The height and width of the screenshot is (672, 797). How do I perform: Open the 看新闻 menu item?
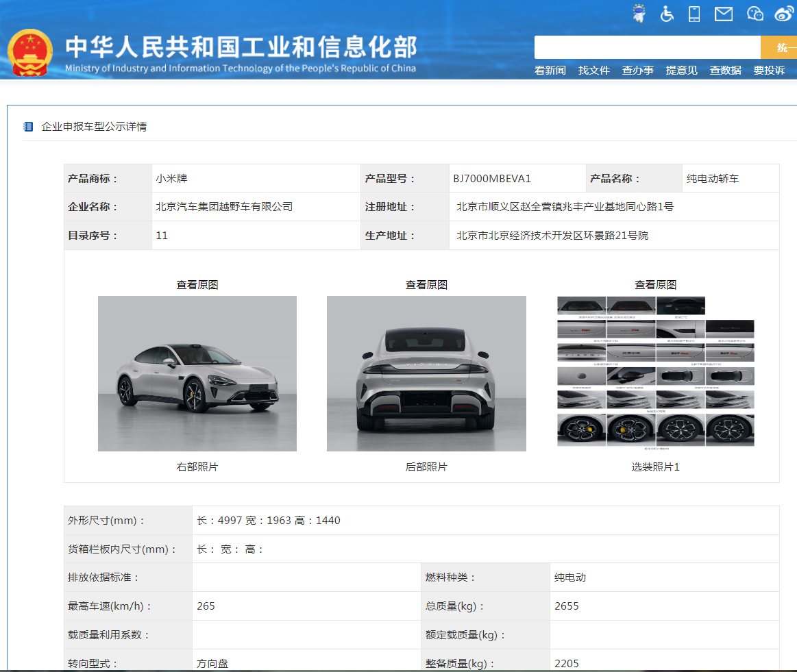click(550, 71)
